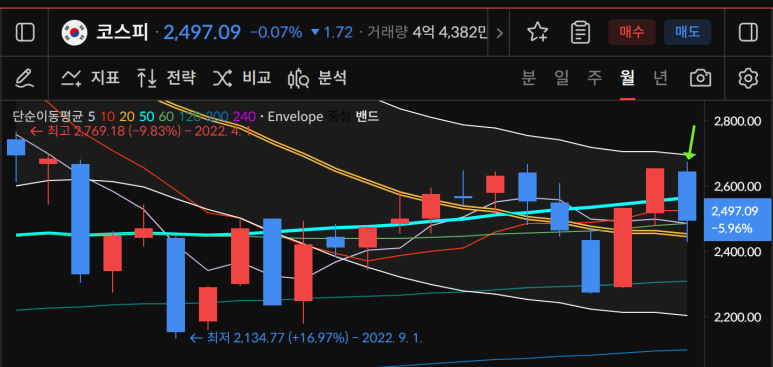
Task: Toggle the 50-period moving average
Action: point(146,117)
